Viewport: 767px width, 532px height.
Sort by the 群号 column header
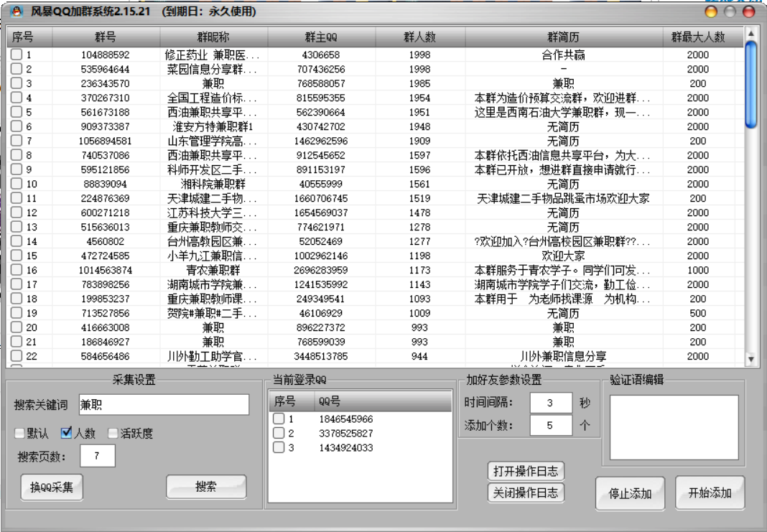coord(106,37)
